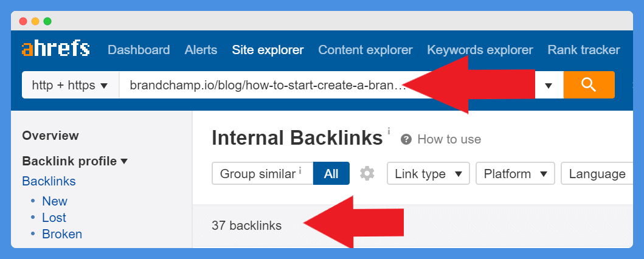Open the Lost backlinks link
Viewport: 644px width, 259px height.
click(54, 218)
